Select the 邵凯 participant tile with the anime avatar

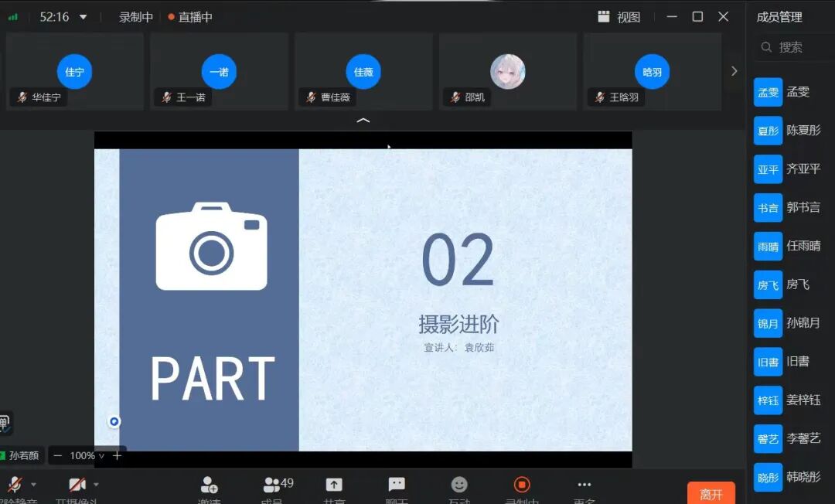(508, 71)
